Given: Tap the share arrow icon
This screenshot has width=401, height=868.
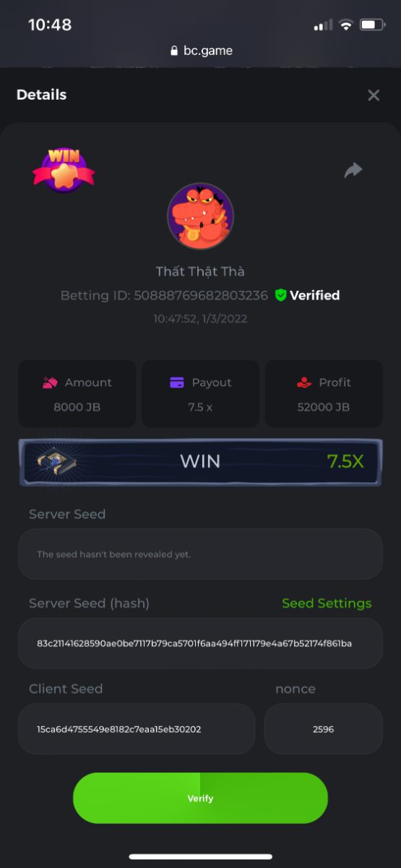Looking at the screenshot, I should click(x=353, y=170).
